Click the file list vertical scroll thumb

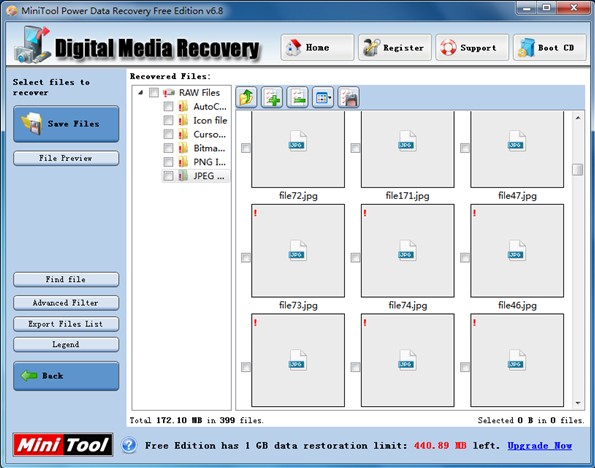pos(578,169)
